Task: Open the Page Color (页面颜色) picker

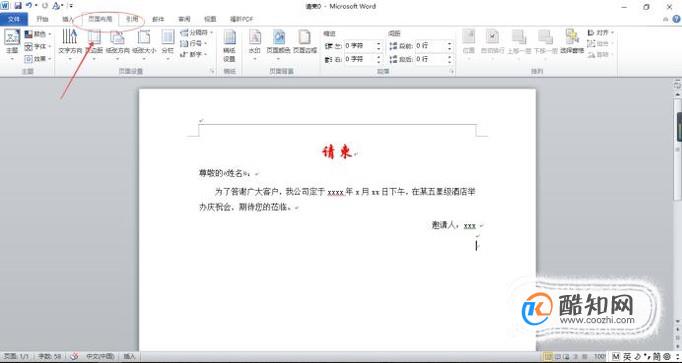Action: point(278,43)
